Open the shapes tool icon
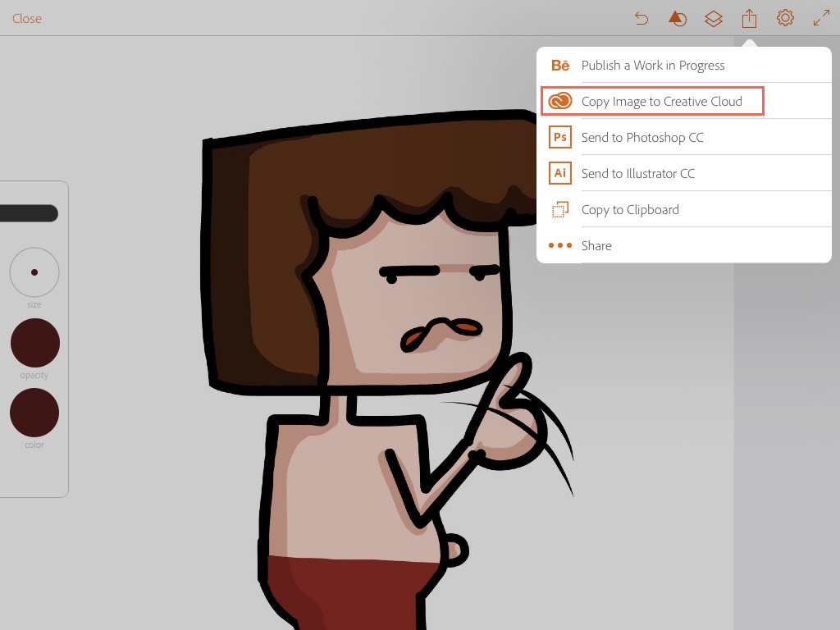This screenshot has width=840, height=630. coord(677,19)
